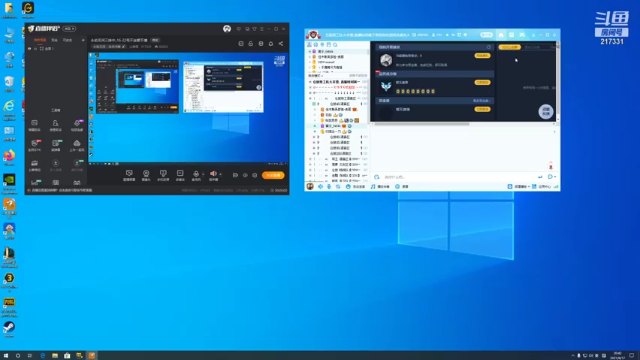Open the arrow next to the Douyu speaker icon
This screenshot has width=640, height=360.
pyautogui.click(x=220, y=174)
